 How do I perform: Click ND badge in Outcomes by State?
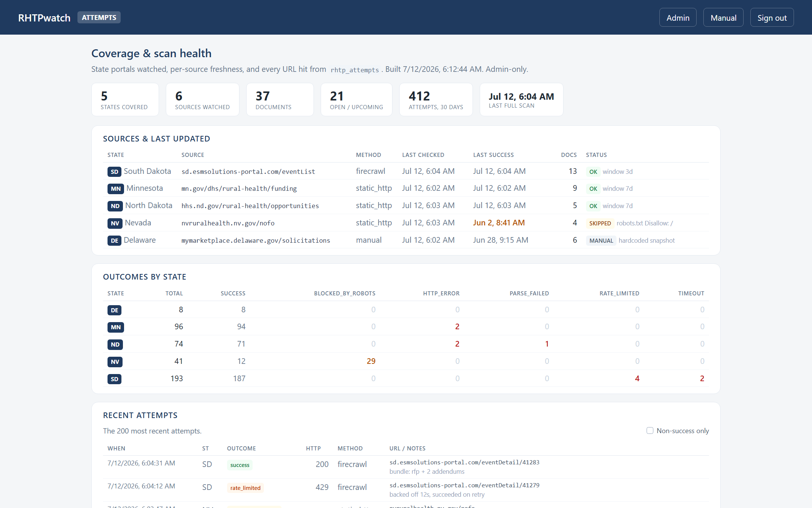coord(115,344)
